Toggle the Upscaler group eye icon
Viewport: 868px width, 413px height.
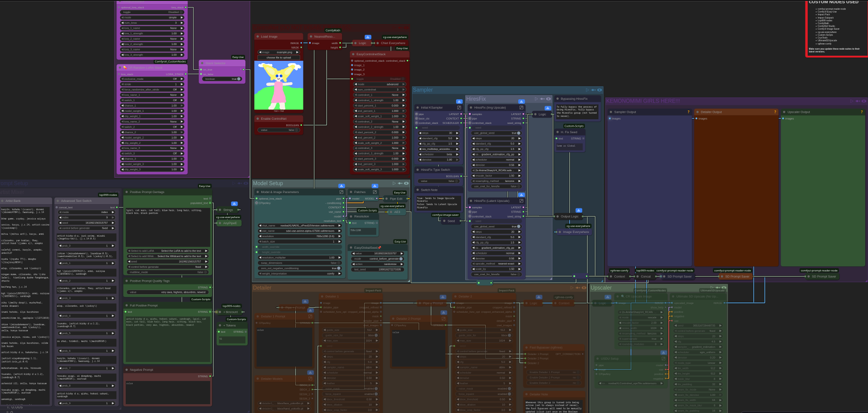pyautogui.click(x=724, y=288)
